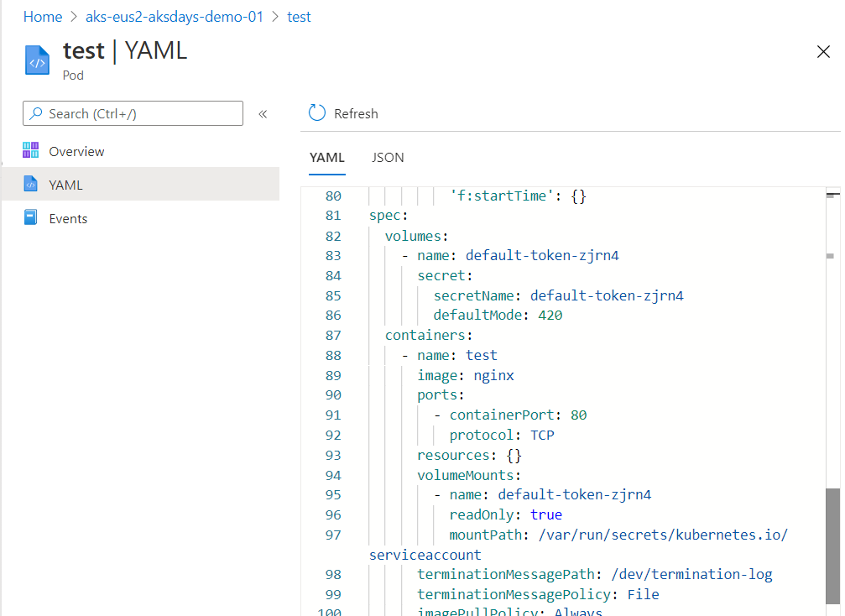
Task: Select the test breadcrumb link
Action: (299, 17)
